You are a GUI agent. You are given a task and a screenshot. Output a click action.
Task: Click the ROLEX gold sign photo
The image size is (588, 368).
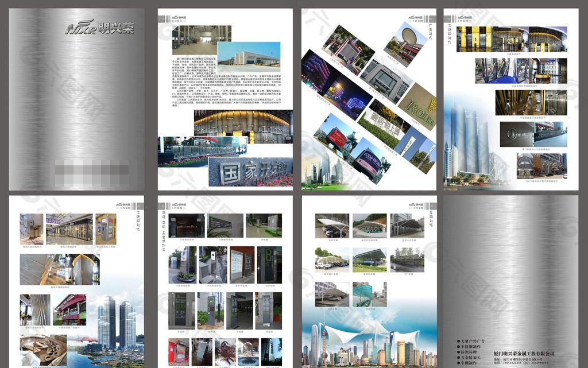click(x=419, y=107)
